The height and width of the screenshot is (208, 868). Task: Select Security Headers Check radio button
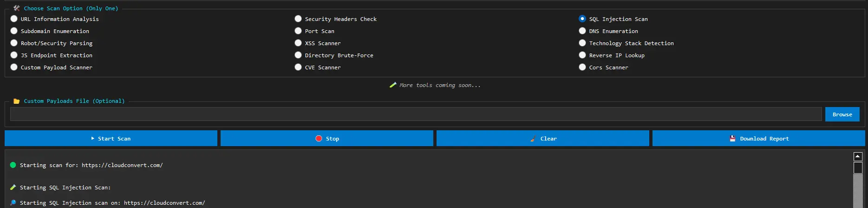pos(298,19)
